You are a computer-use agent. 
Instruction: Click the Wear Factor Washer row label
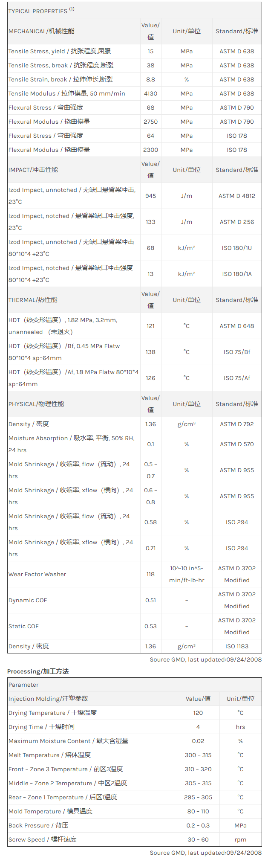coord(37,574)
